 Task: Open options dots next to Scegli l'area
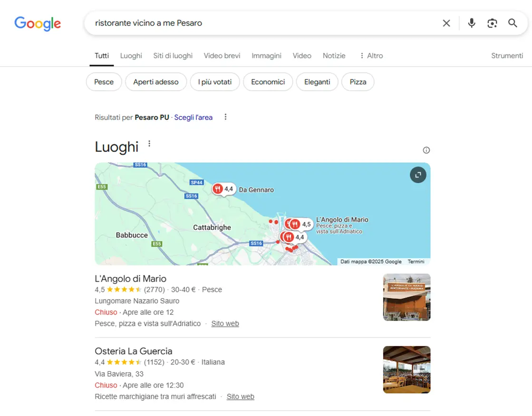(x=225, y=117)
